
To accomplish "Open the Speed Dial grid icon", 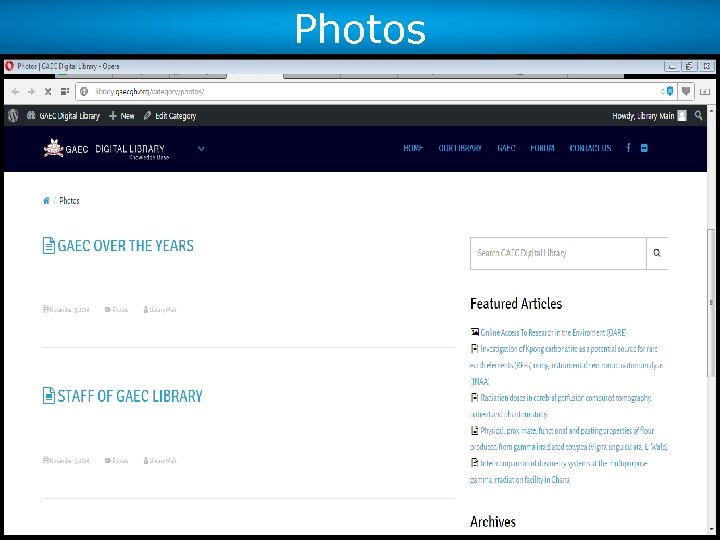I will point(65,92).
